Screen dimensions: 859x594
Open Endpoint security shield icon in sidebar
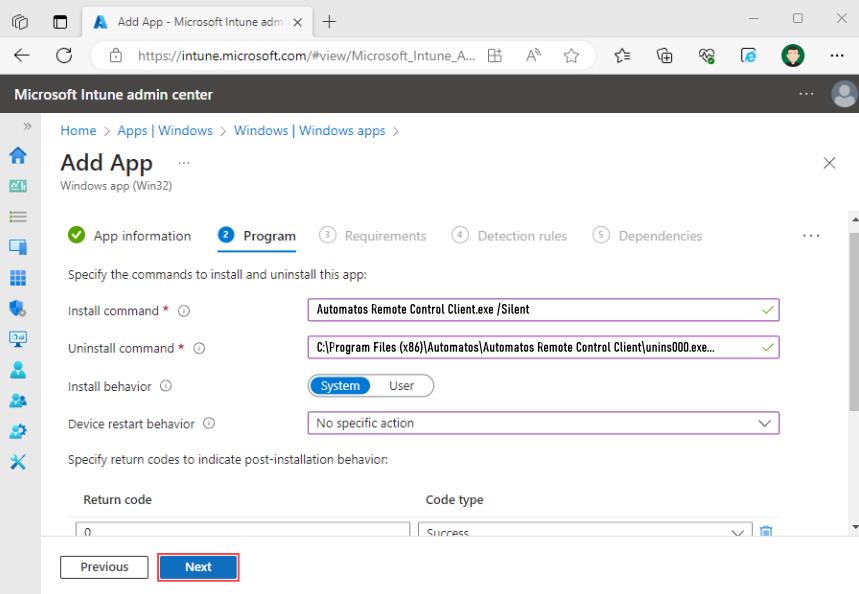[18, 309]
